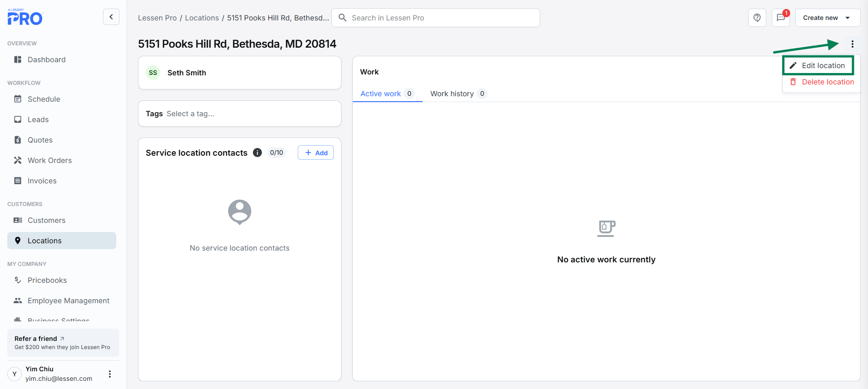Choose Edit location from the menu
Screen dimensions: 868x389
pos(818,65)
